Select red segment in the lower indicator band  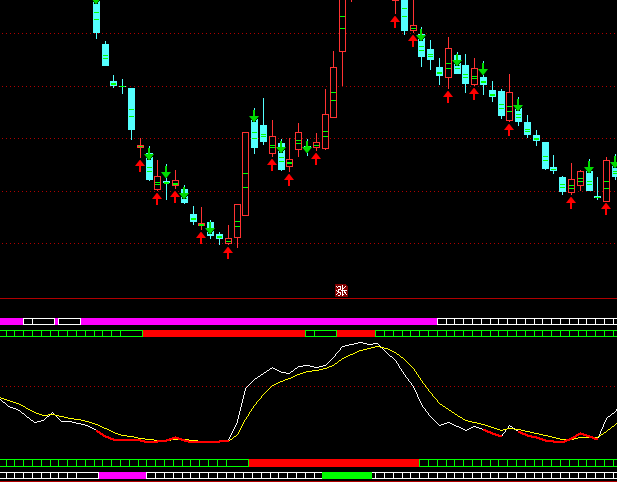[x=333, y=463]
